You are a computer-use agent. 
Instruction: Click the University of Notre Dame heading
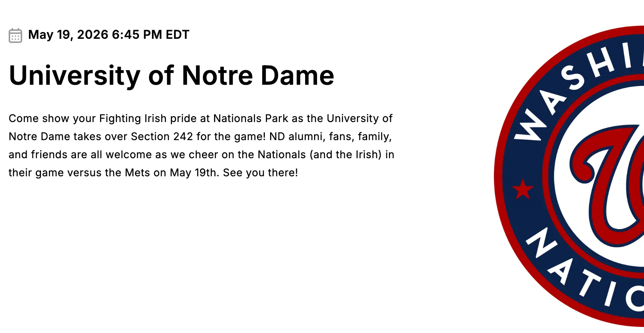(171, 75)
